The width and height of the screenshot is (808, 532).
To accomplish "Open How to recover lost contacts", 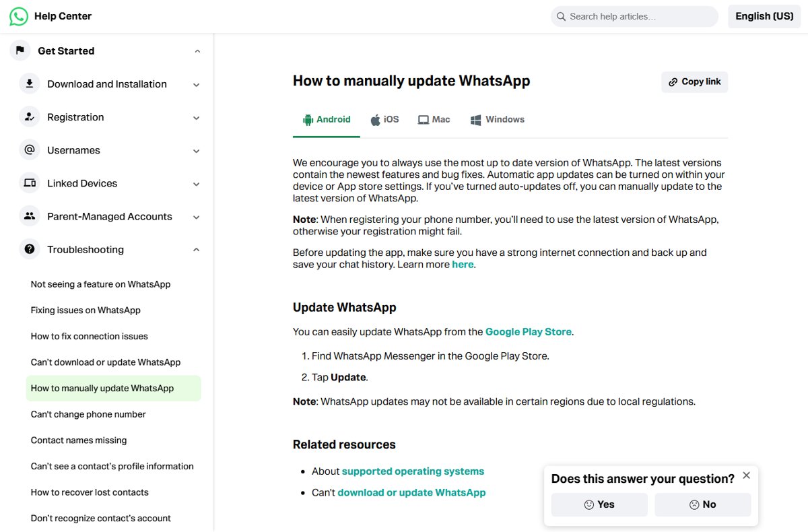I will pos(90,492).
